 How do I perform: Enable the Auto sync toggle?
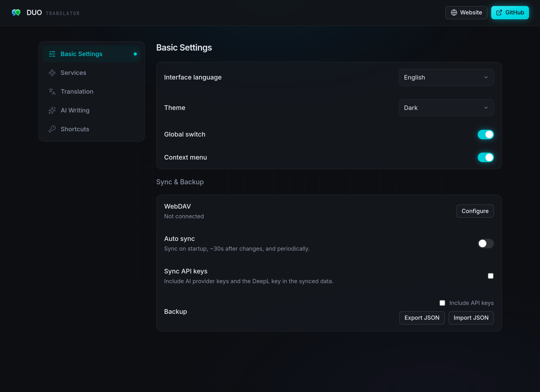[x=486, y=244]
